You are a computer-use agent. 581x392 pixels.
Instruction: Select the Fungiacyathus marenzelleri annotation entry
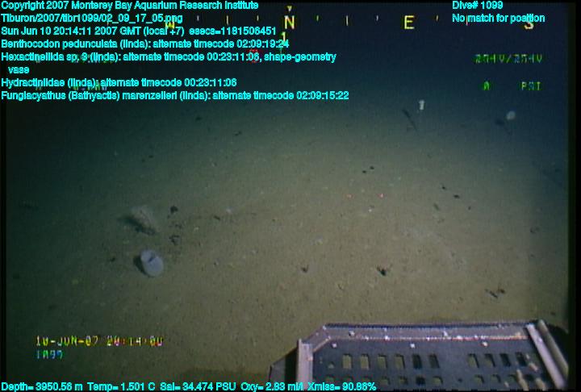(175, 95)
